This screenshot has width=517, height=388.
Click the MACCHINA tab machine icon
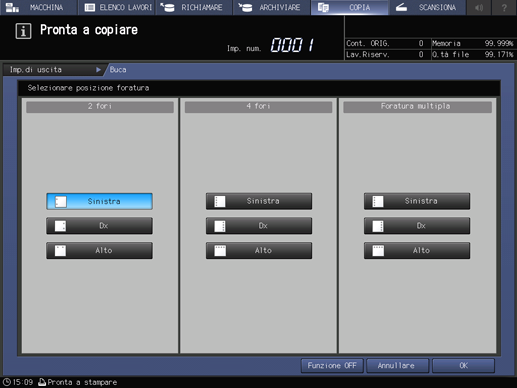tap(12, 7)
